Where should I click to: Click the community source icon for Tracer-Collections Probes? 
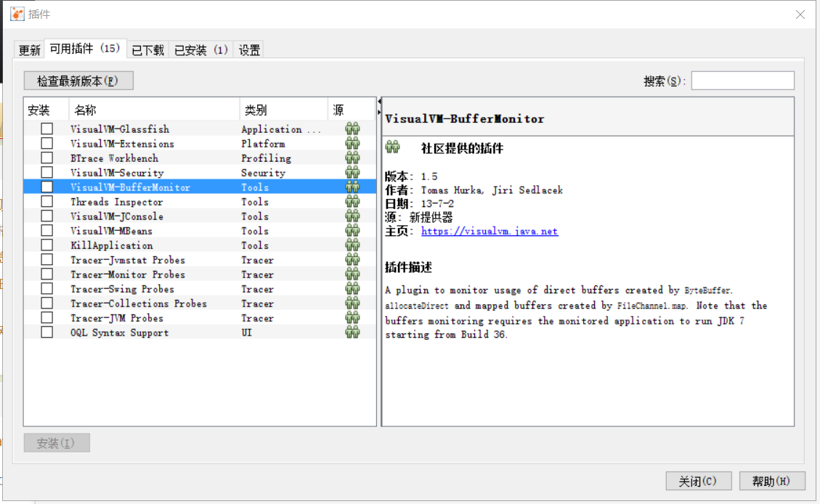[352, 304]
